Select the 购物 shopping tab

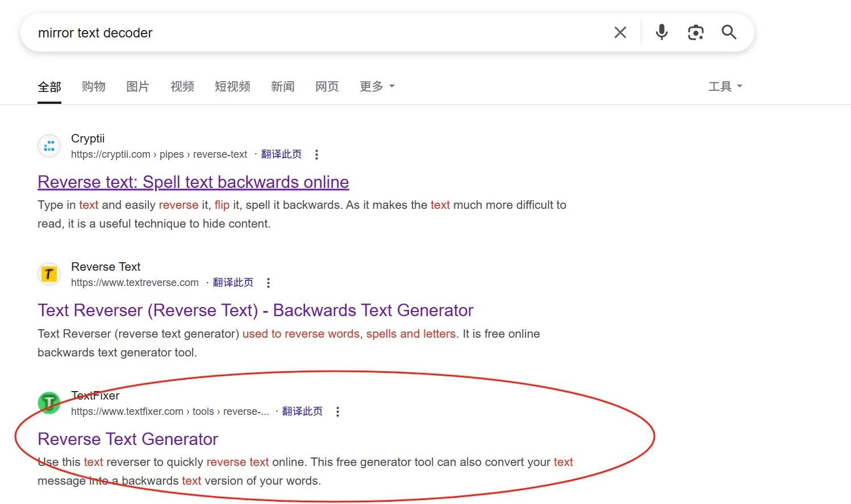(94, 86)
